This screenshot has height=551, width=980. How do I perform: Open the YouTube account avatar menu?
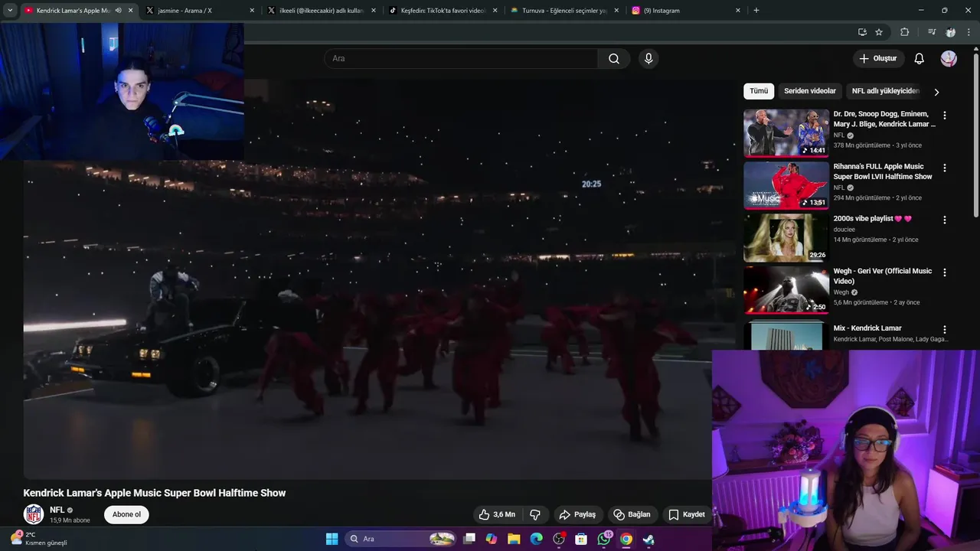point(949,59)
